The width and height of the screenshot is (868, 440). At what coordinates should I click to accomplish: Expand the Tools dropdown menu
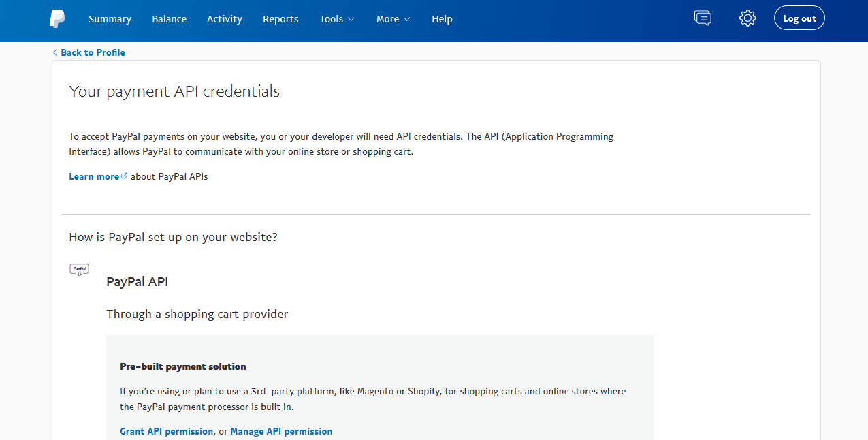coord(337,19)
